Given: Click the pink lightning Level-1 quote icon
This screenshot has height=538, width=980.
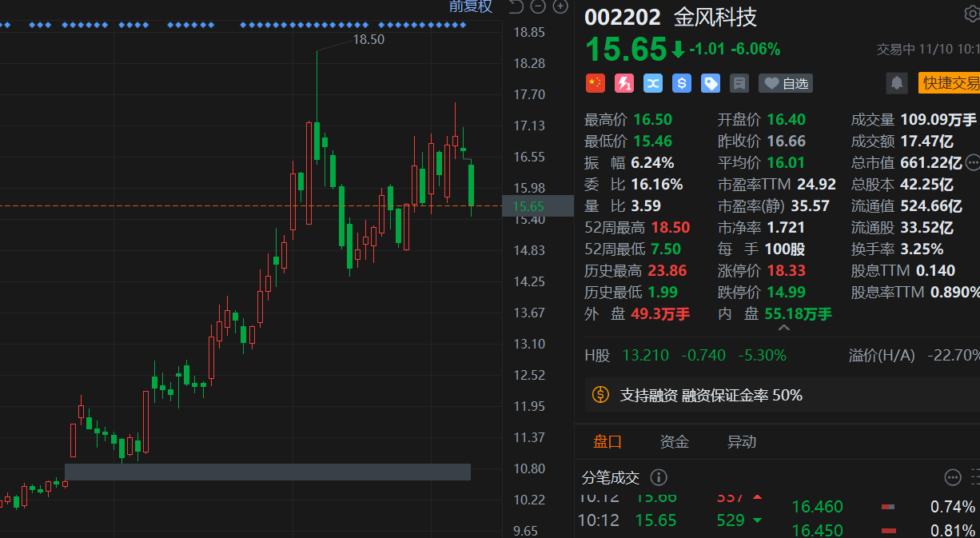Looking at the screenshot, I should point(623,83).
